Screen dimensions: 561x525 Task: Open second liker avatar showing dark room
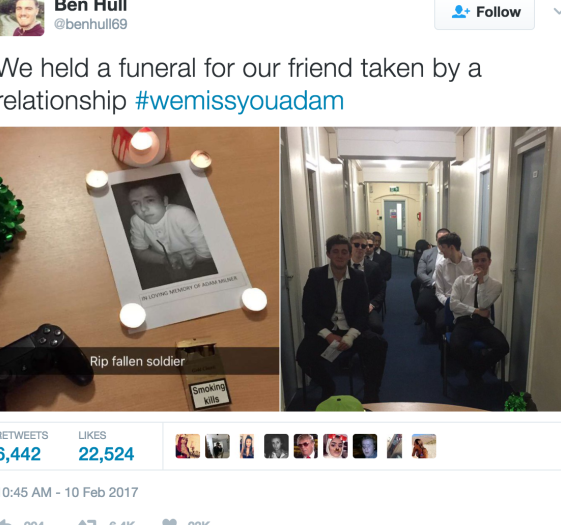[x=217, y=446]
